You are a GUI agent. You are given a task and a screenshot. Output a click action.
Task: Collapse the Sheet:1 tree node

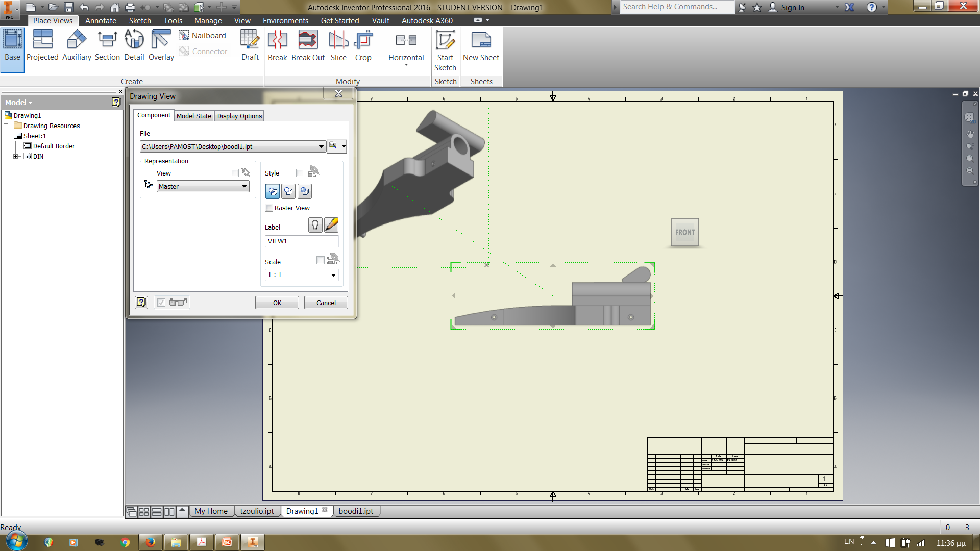(x=6, y=136)
